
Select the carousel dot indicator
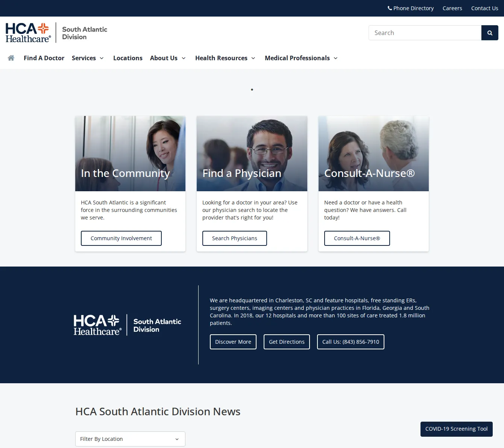[252, 90]
